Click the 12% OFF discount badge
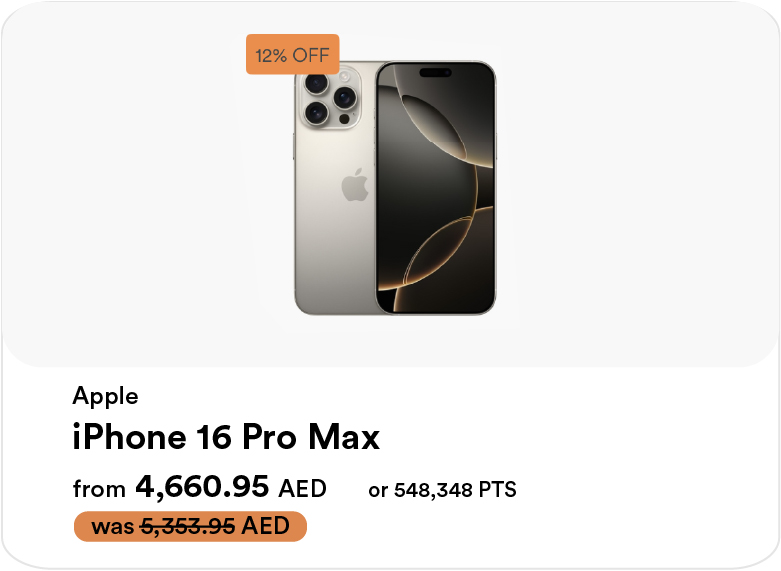781x571 pixels. point(292,55)
